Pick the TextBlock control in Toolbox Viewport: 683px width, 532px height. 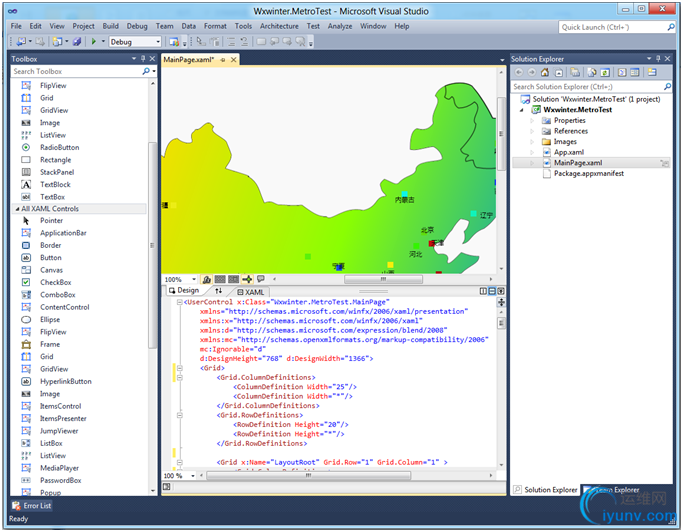54,185
